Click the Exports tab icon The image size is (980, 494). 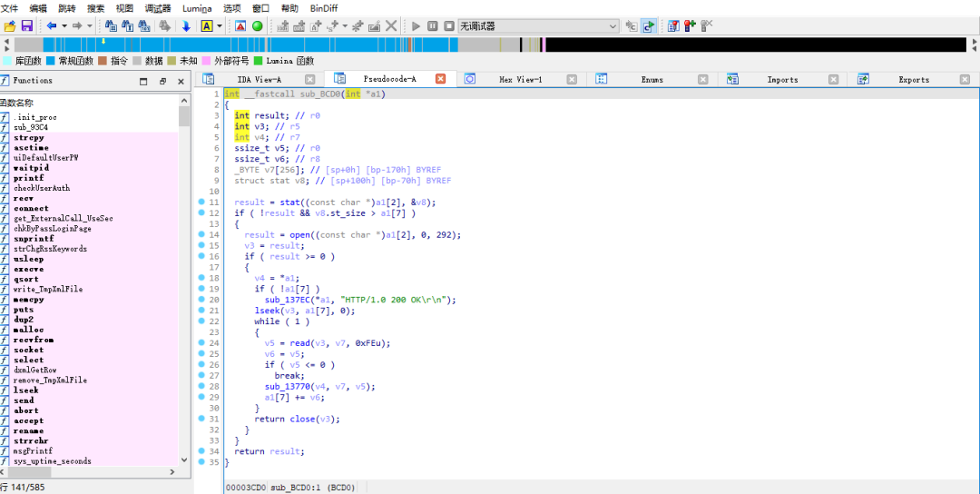pos(864,79)
